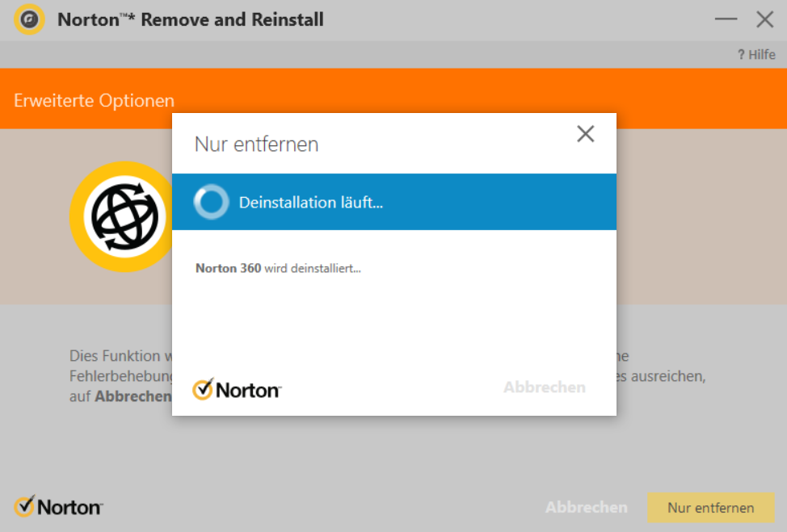Click the 'Deinstallation läuft...' status text

pyautogui.click(x=311, y=202)
